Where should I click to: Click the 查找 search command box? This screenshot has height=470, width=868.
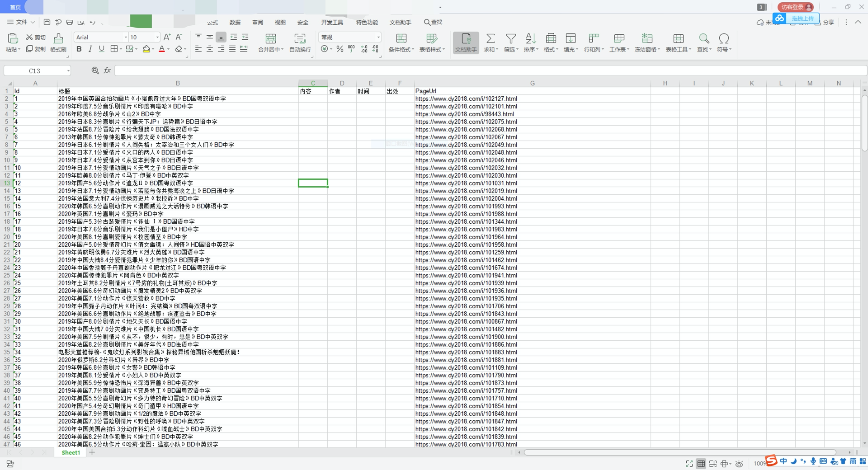coord(433,22)
